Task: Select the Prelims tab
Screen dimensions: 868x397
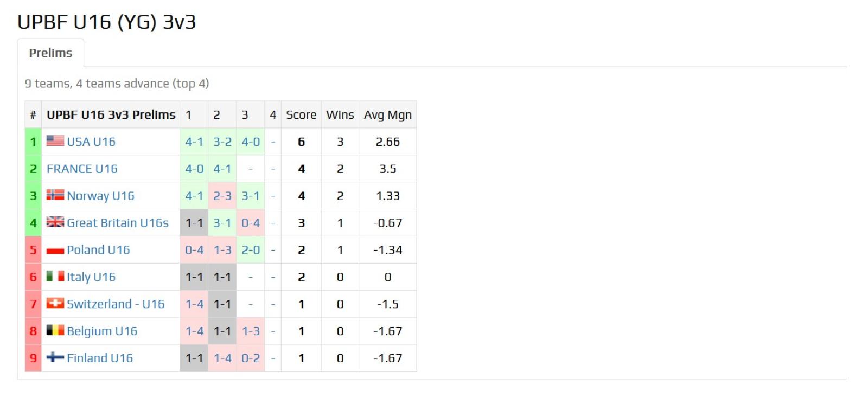Action: pyautogui.click(x=50, y=53)
